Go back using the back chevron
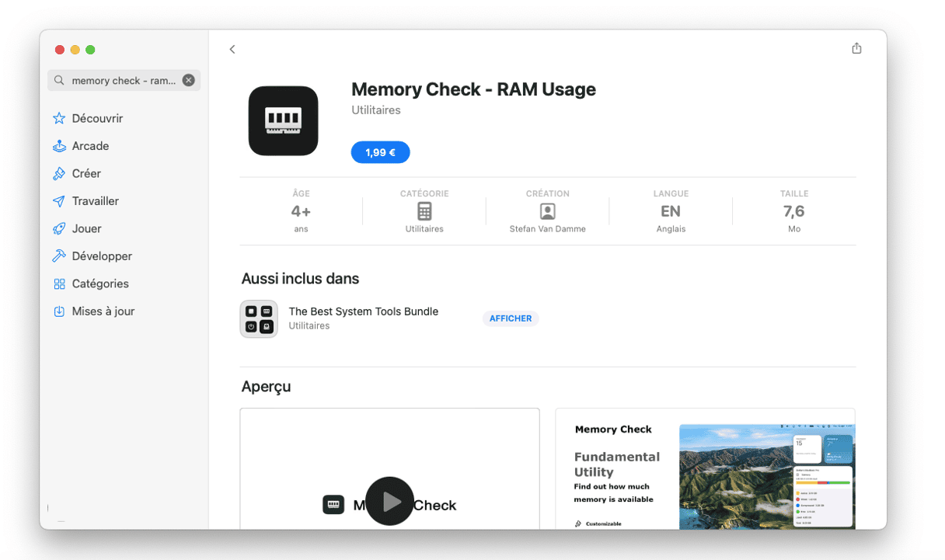 [x=232, y=49]
